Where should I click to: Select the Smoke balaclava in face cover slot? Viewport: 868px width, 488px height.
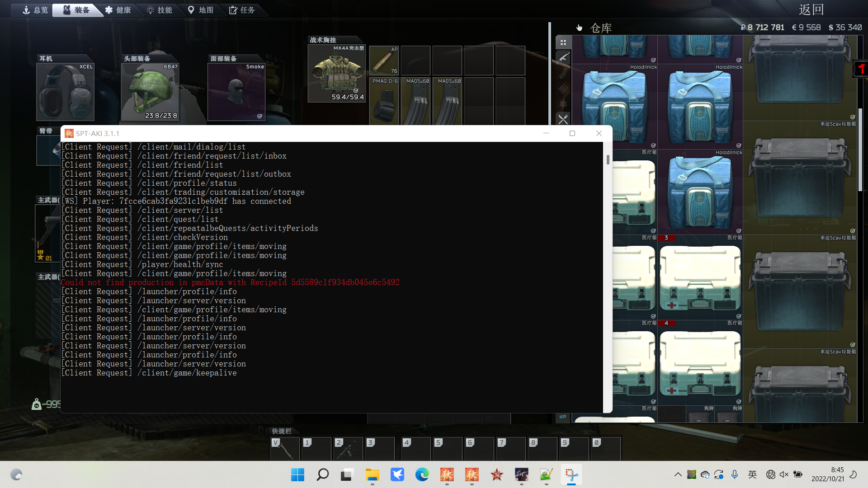[x=236, y=92]
